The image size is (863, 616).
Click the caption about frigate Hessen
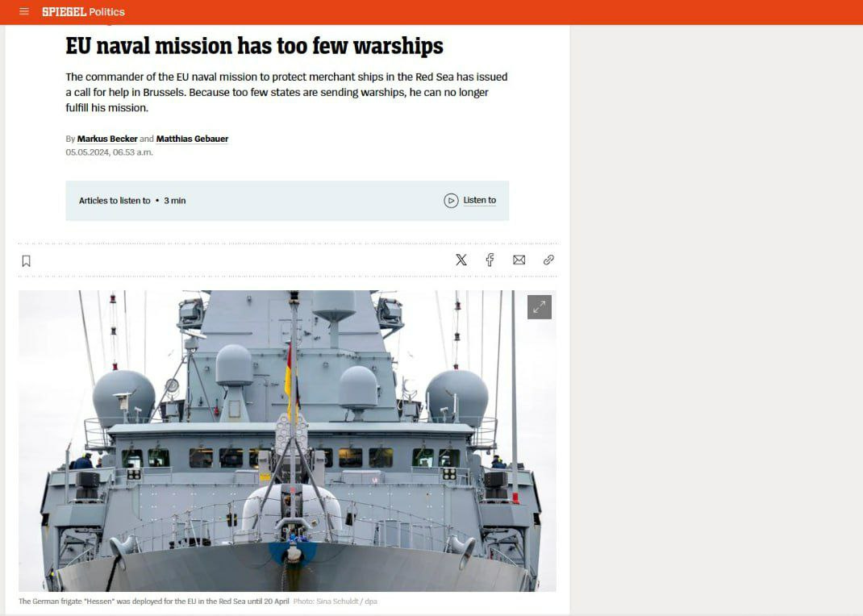[x=153, y=601]
